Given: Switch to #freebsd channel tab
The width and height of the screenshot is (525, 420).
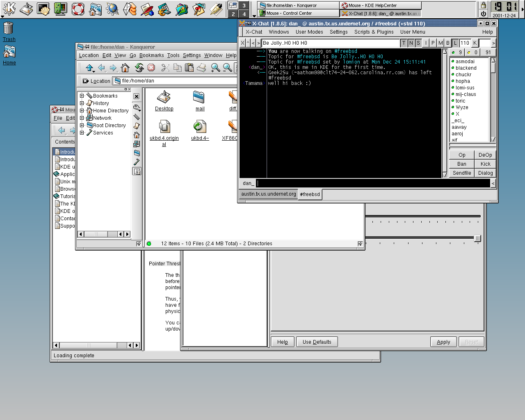Looking at the screenshot, I should 310,194.
